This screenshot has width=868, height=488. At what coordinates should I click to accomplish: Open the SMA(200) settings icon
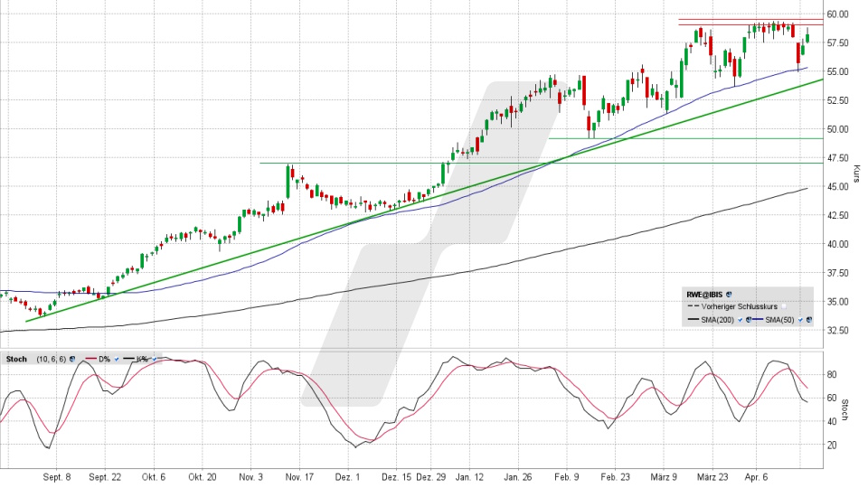coord(748,320)
